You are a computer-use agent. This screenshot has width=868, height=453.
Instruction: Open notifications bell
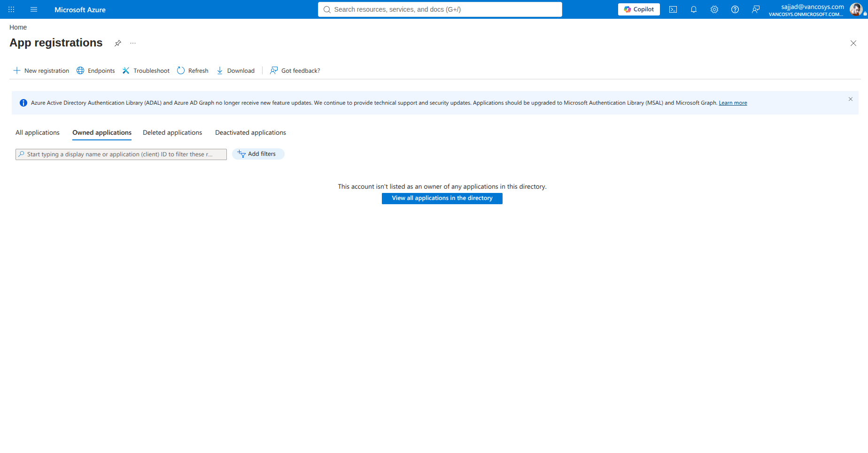click(694, 9)
